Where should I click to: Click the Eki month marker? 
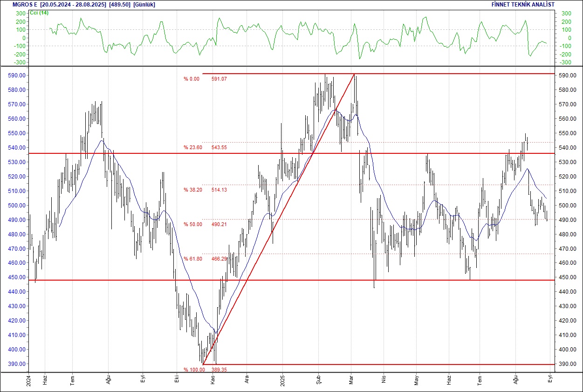tap(178, 380)
